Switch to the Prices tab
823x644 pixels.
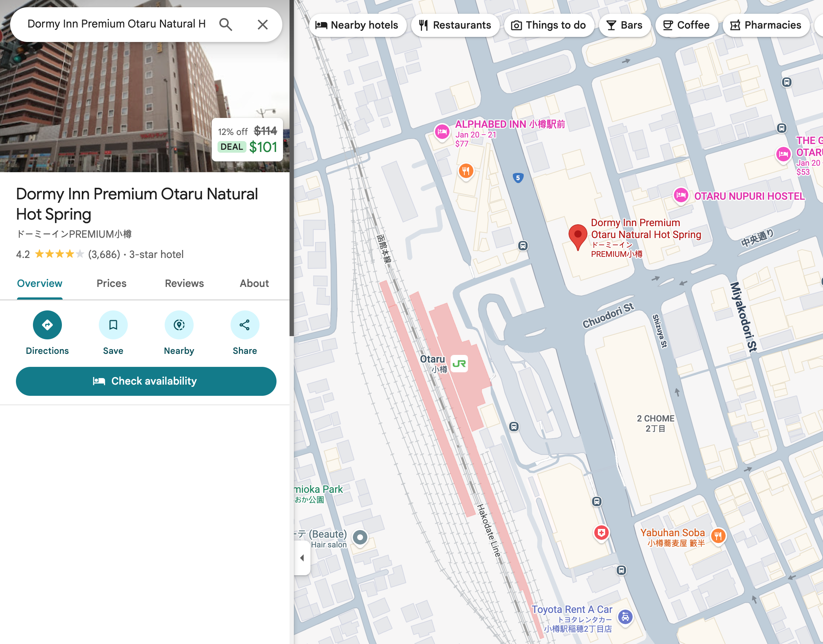(111, 283)
